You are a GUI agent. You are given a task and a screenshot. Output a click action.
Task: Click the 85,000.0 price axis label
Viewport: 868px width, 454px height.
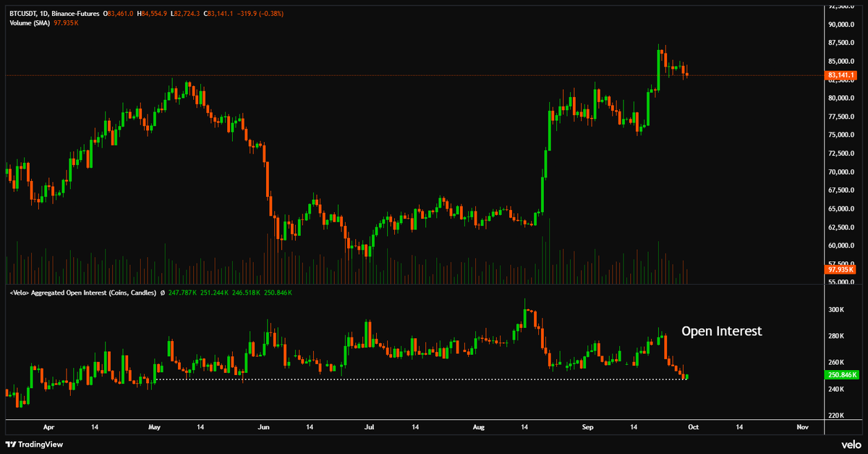842,62
